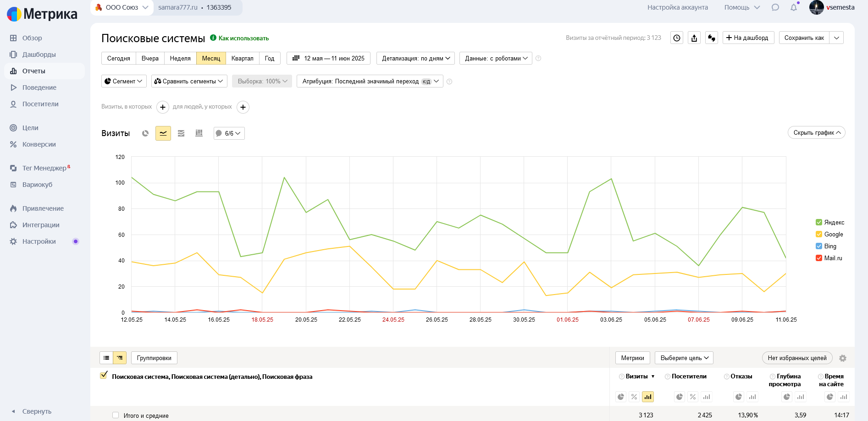Viewport: 868px width, 421px height.
Task: Show Визиты column as pie chart
Action: 621,397
